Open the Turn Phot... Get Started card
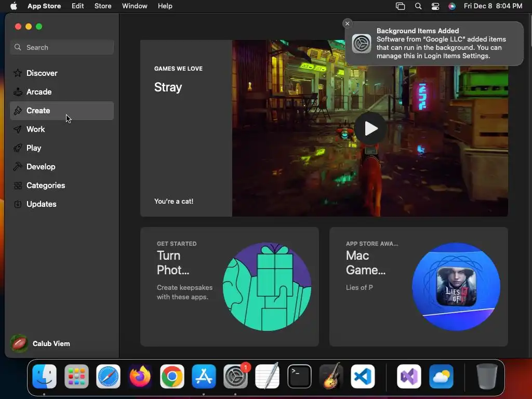532x399 pixels. coord(229,287)
